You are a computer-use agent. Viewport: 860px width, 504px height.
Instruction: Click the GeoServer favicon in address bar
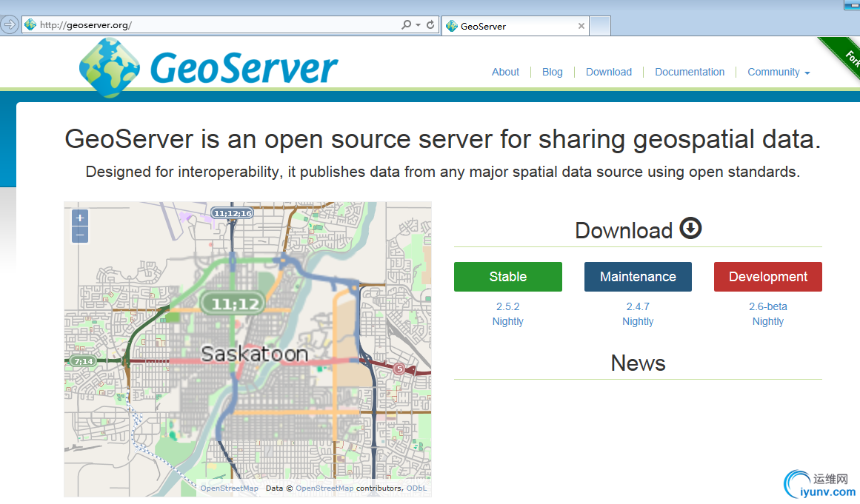30,24
